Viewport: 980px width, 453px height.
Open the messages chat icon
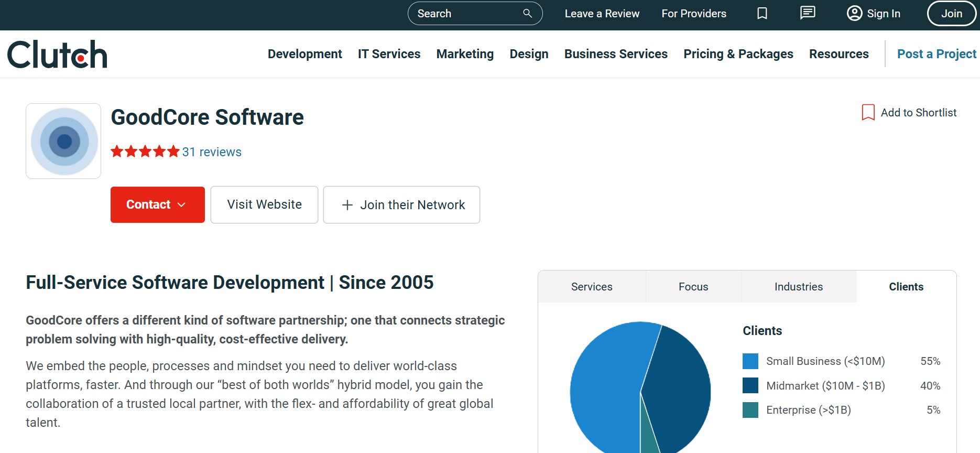[808, 13]
